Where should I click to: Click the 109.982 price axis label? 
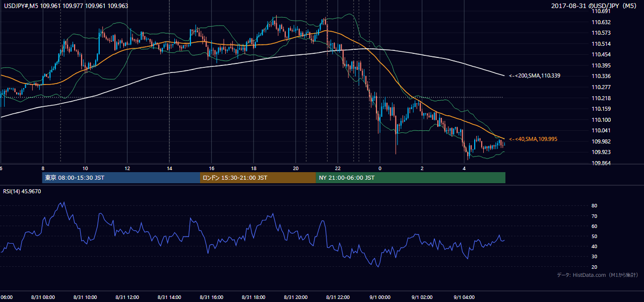pos(601,141)
